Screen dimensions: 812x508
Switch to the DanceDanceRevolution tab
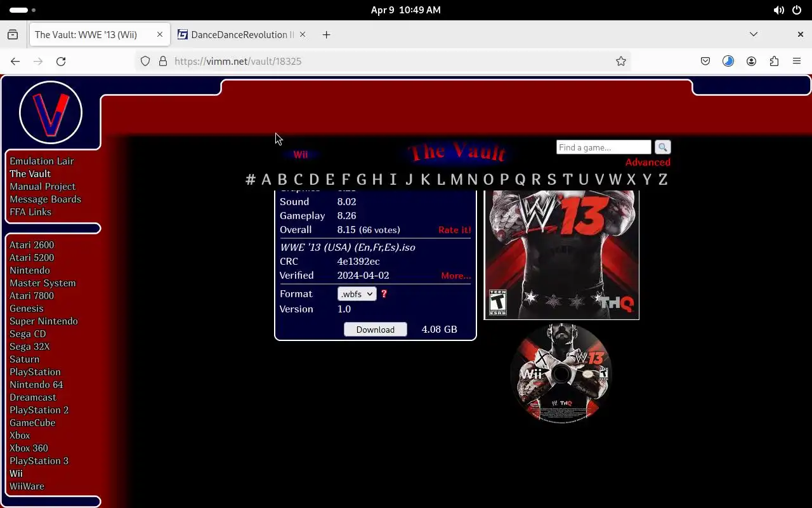(242, 34)
